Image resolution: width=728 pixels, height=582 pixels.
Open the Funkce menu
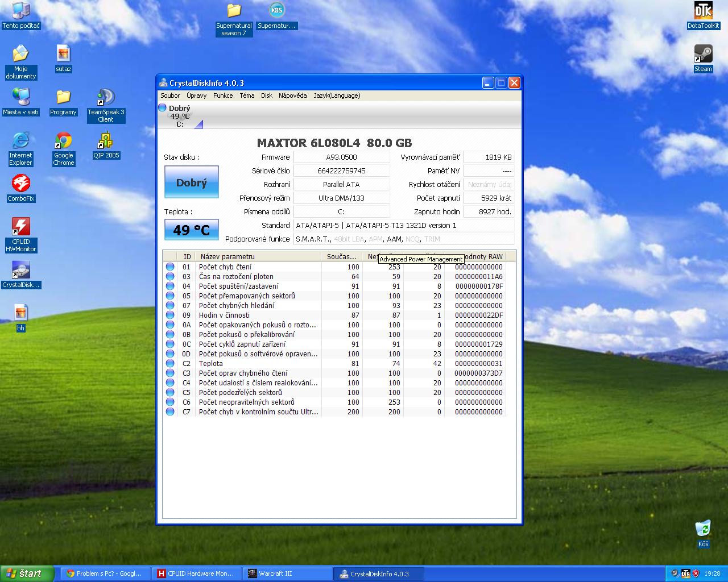point(223,95)
